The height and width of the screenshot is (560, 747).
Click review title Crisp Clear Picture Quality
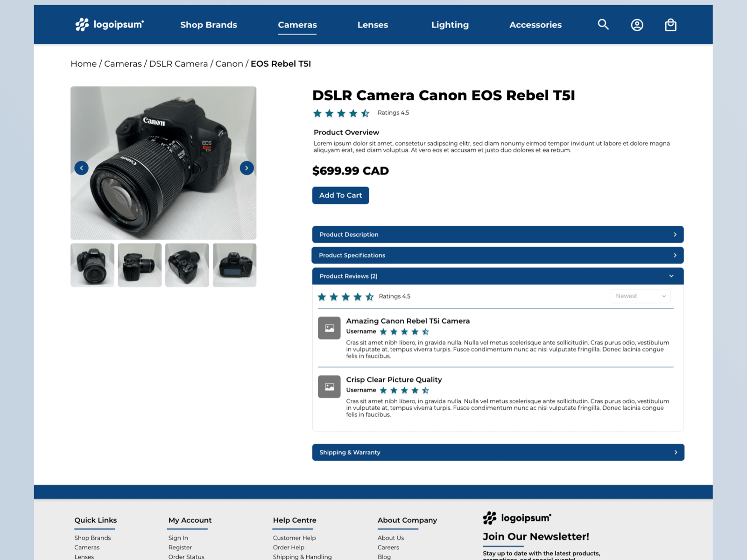tap(394, 380)
